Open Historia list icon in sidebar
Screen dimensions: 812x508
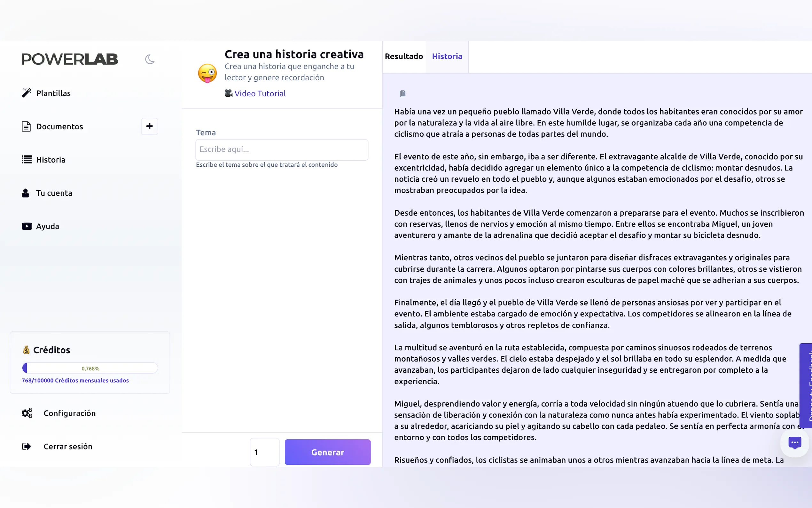coord(27,160)
